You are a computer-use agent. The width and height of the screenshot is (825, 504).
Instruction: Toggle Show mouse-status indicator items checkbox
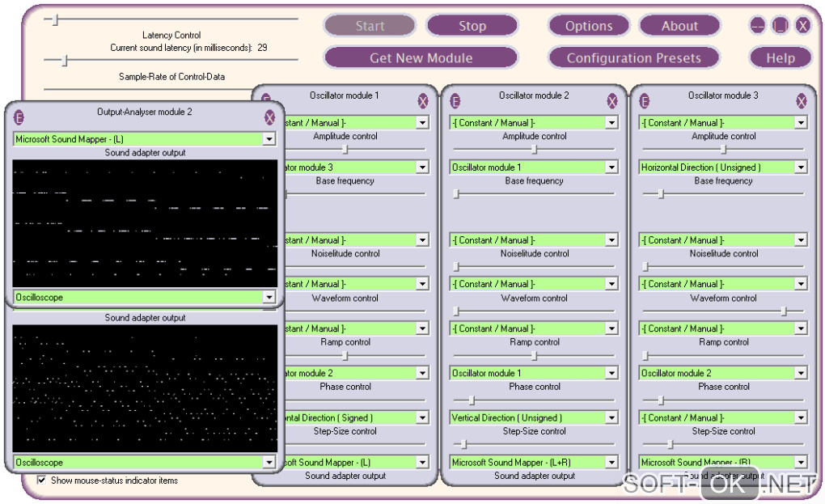41,480
